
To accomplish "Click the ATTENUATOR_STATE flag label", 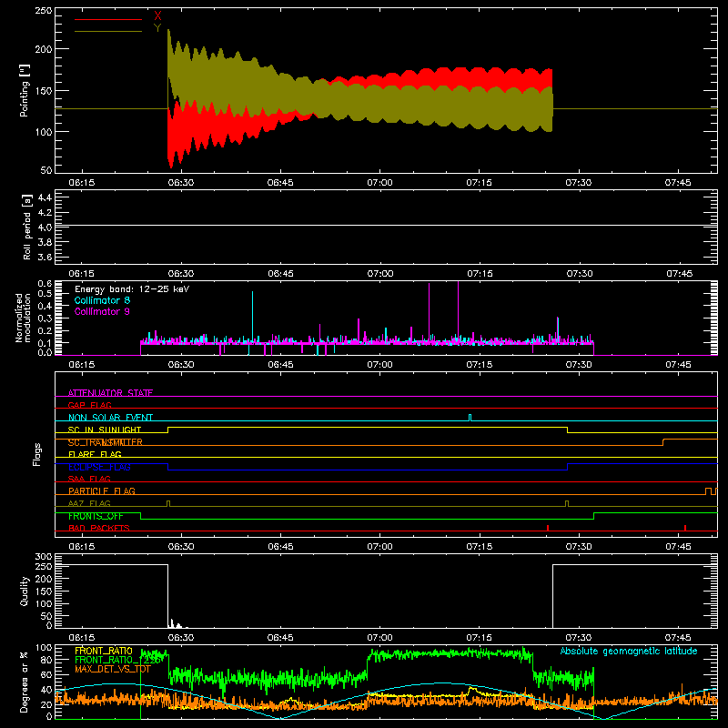I will tap(110, 393).
